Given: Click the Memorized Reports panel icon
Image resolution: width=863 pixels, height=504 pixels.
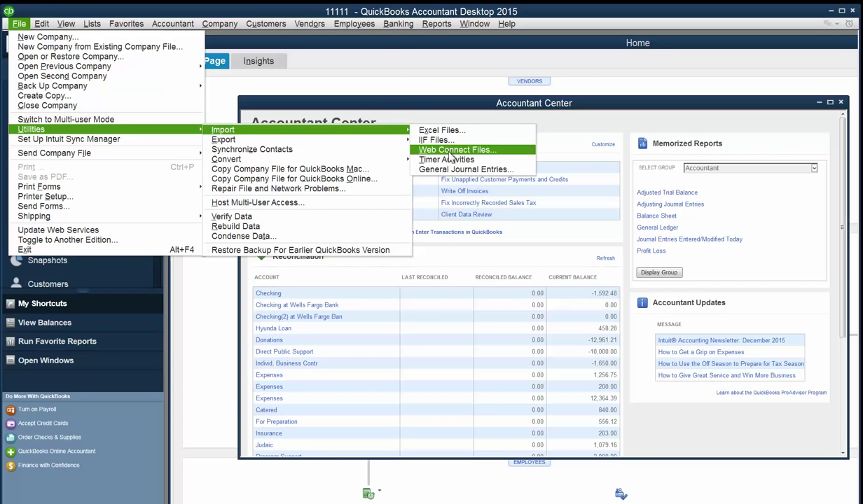Looking at the screenshot, I should pos(642,143).
